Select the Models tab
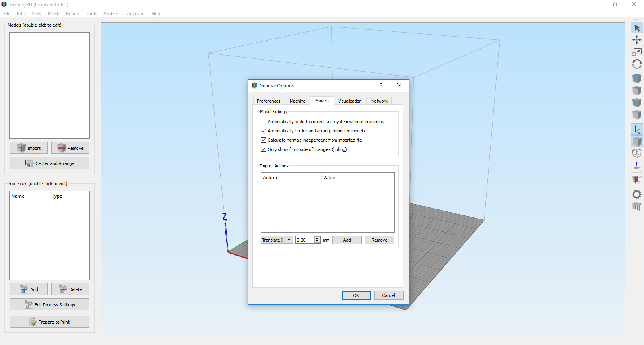The width and height of the screenshot is (644, 345). pos(322,101)
